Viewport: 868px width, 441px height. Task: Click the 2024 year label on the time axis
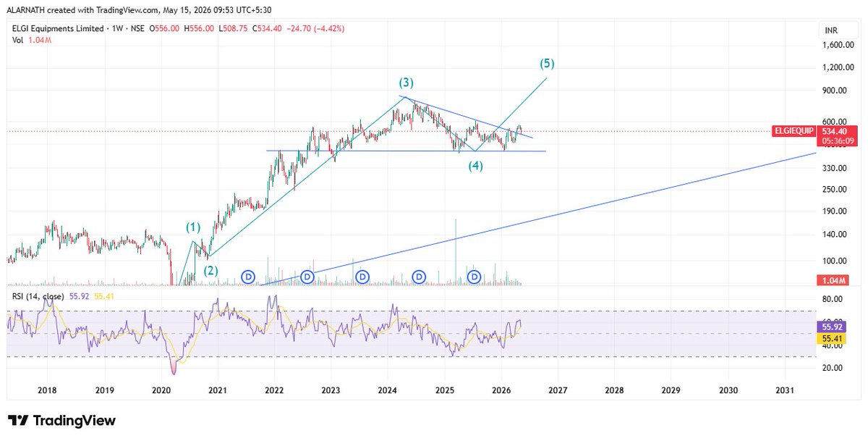coord(387,390)
